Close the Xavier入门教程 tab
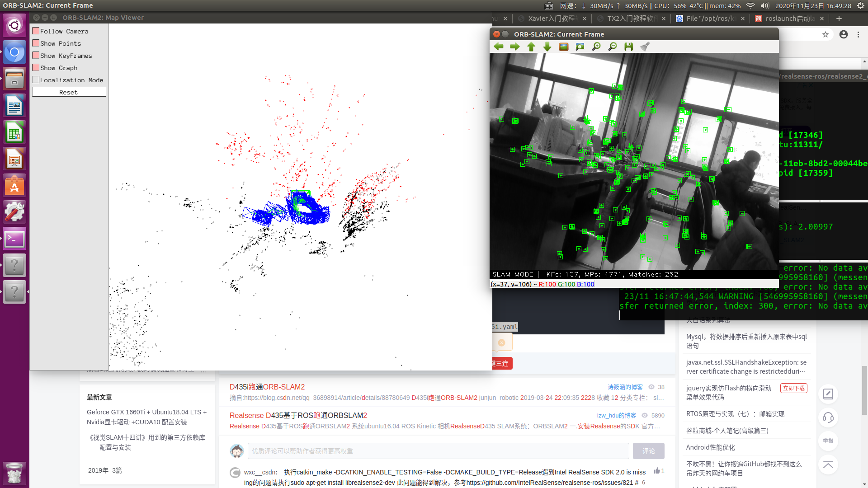 coord(585,19)
